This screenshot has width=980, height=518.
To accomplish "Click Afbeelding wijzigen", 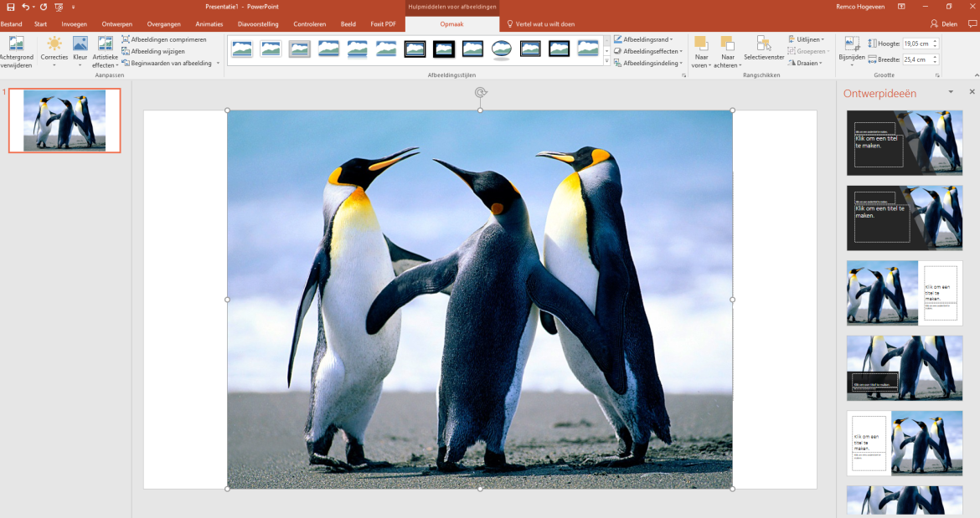I will click(x=153, y=51).
